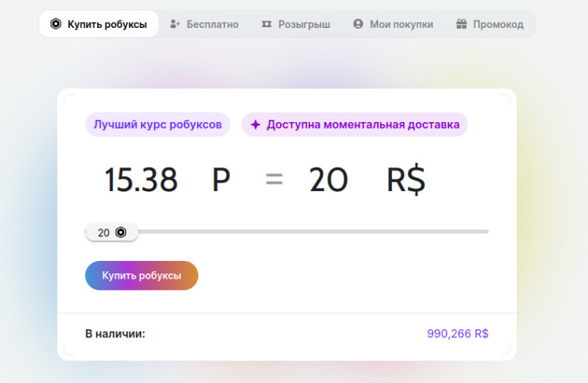The height and width of the screenshot is (383, 588).
Task: Click the user avatar icon beside Мои покупки
Action: coord(358,24)
